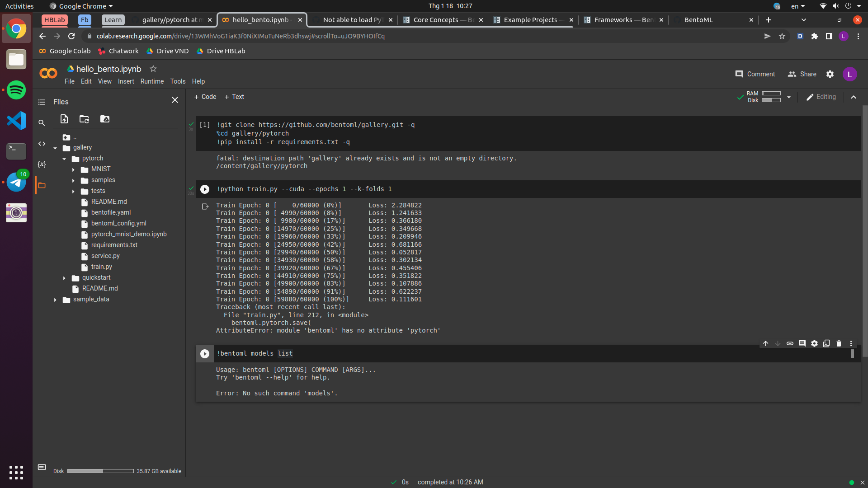Viewport: 868px width, 488px height.
Task: Open the RAM and Disk resources dropdown
Action: coord(788,97)
